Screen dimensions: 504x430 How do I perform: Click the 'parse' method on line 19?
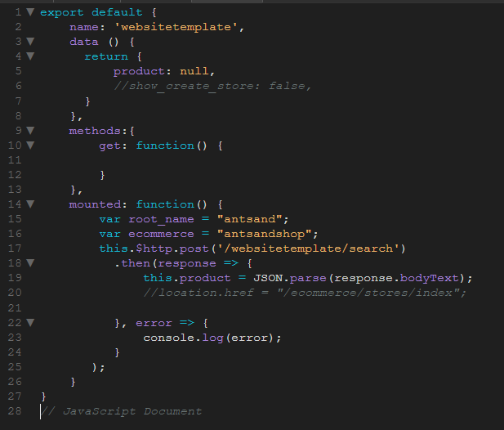click(308, 278)
